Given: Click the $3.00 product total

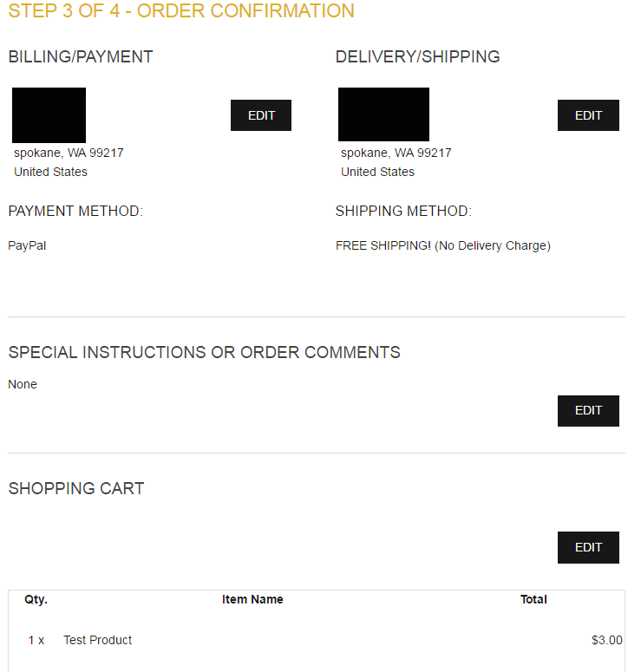Looking at the screenshot, I should [x=606, y=641].
